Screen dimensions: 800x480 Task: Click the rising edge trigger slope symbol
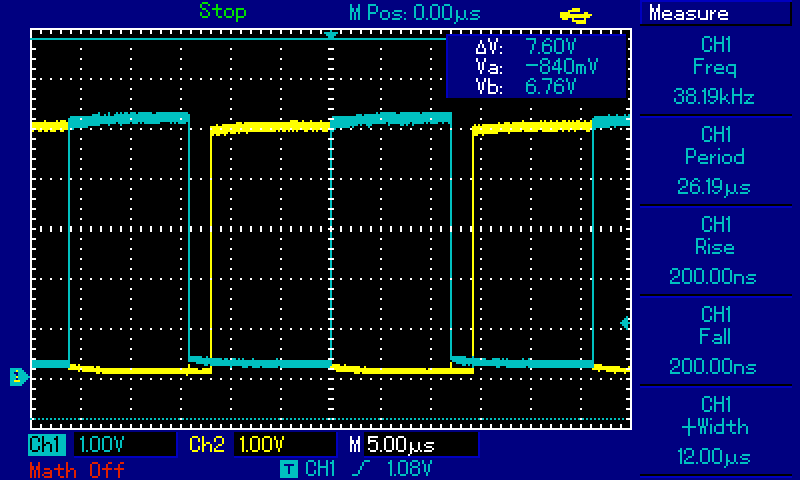click(x=360, y=468)
